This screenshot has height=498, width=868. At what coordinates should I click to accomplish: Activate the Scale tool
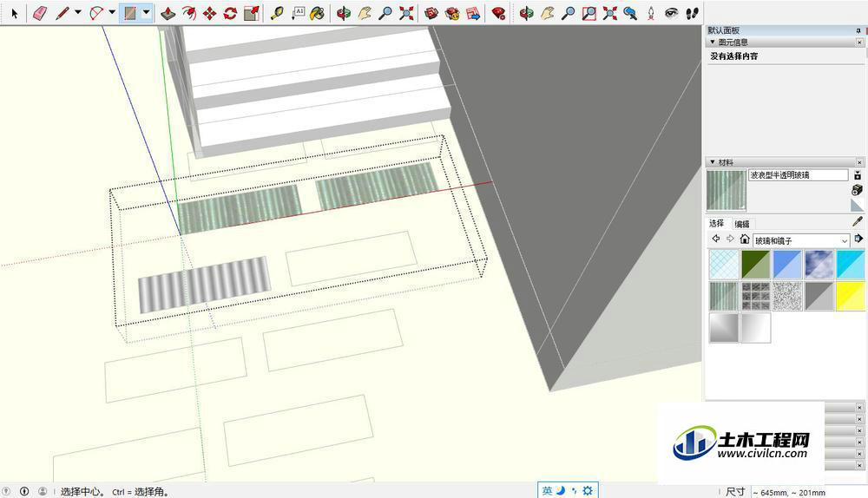[251, 13]
